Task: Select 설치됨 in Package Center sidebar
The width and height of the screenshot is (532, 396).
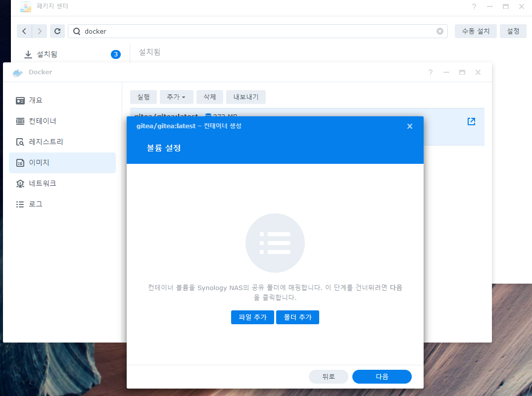Action: 71,54
